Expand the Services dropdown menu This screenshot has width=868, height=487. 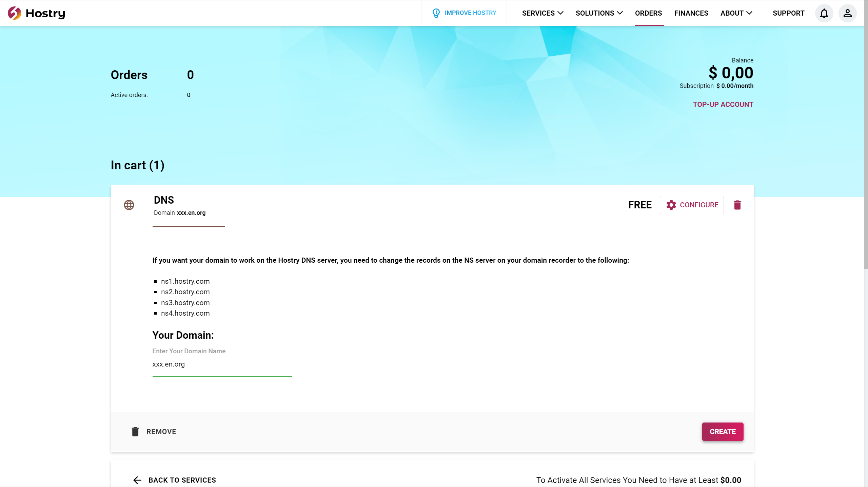click(x=542, y=13)
